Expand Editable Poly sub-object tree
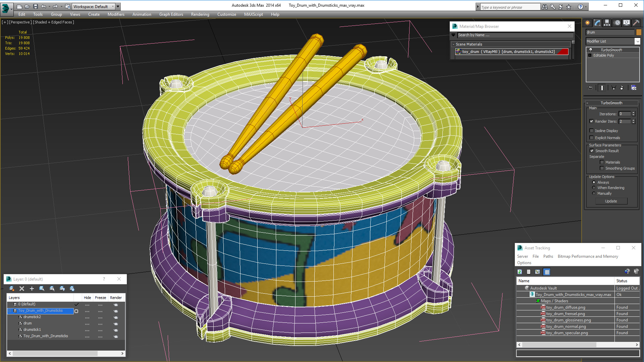Viewport: 644px width, 362px height. [x=590, y=55]
